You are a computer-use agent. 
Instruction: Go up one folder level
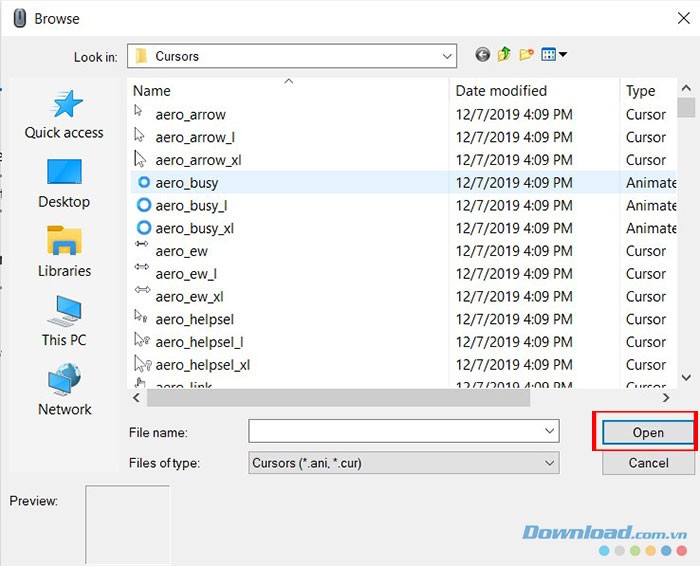[x=505, y=55]
